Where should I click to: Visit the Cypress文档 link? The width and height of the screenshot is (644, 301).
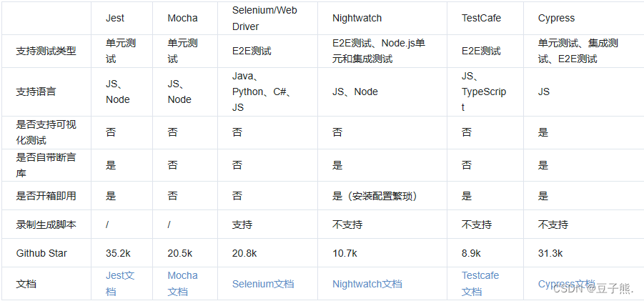pos(565,284)
